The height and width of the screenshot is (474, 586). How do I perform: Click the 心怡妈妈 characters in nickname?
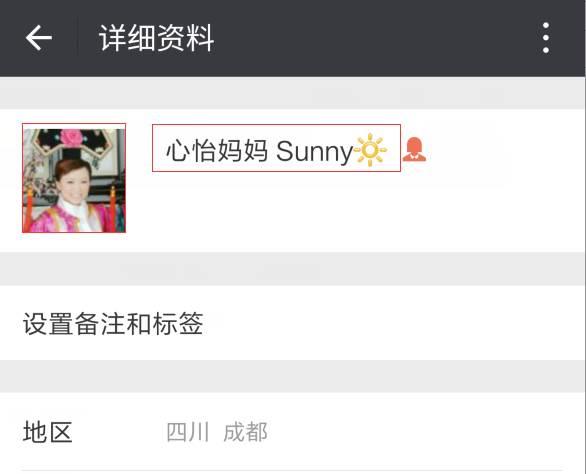tap(217, 150)
